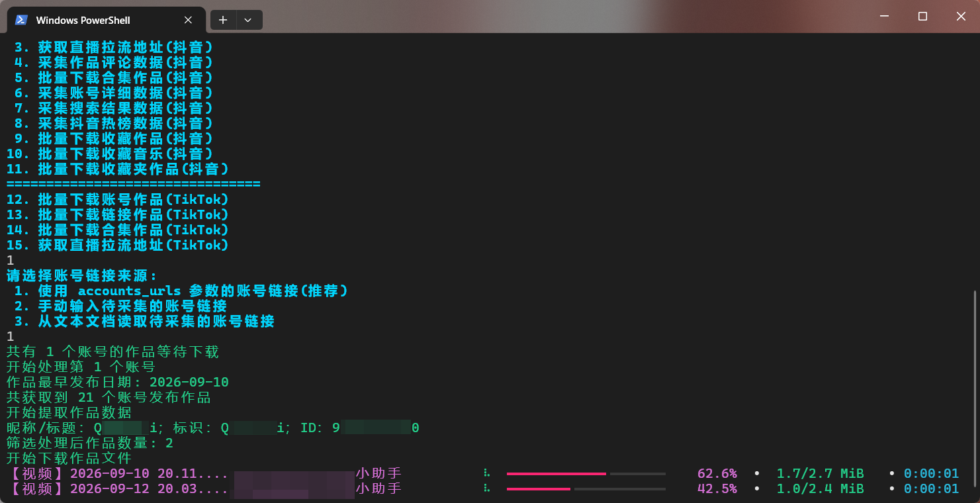The width and height of the screenshot is (980, 503).
Task: Click the nickname line starting with '昵称/标题'
Action: [x=213, y=428]
